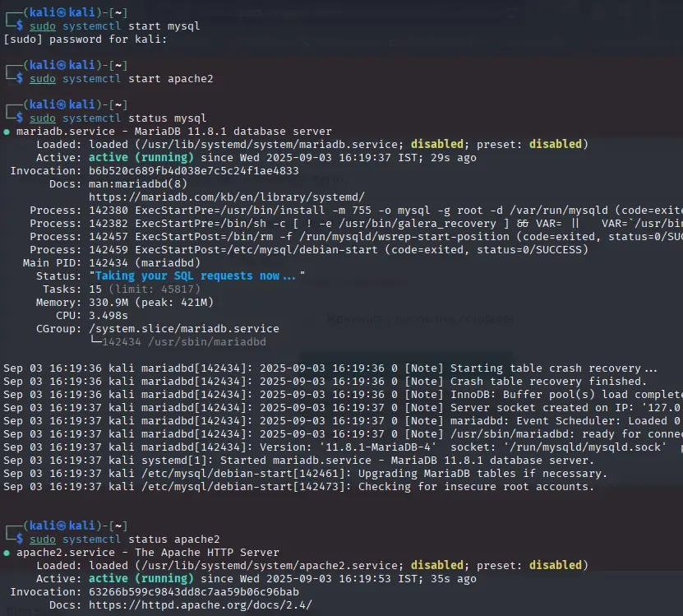
Task: Click the 'sudo systemctl status apache2' command
Action: click(x=125, y=540)
